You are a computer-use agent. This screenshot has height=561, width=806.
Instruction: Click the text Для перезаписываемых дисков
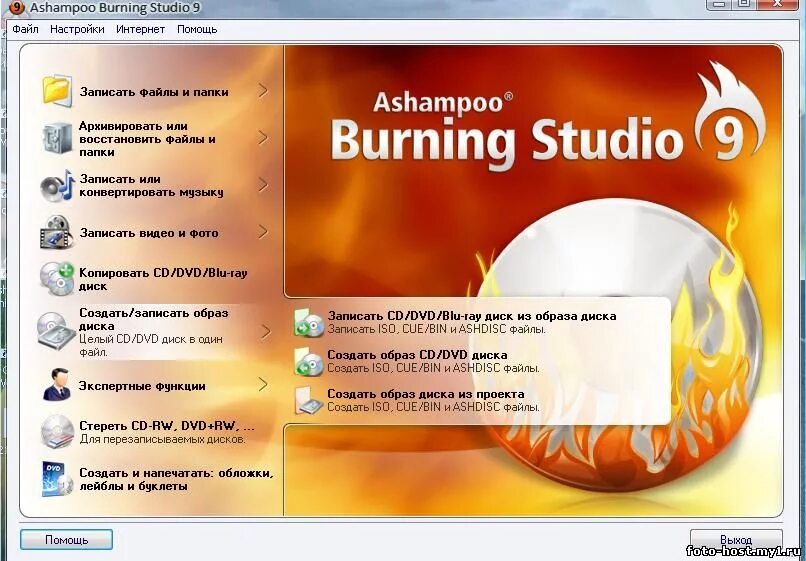pyautogui.click(x=162, y=440)
